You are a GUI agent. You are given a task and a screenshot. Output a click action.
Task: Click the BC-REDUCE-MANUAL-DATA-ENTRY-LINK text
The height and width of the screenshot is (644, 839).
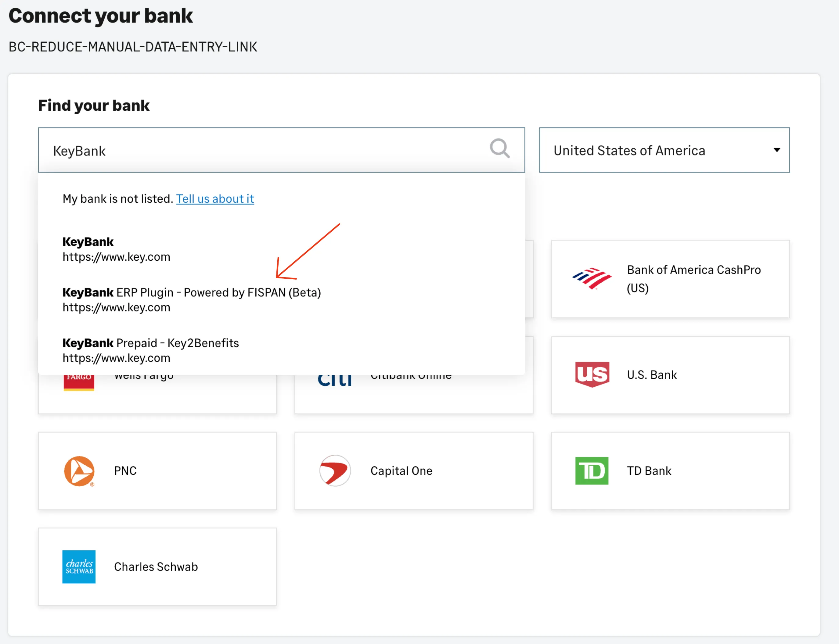[133, 47]
